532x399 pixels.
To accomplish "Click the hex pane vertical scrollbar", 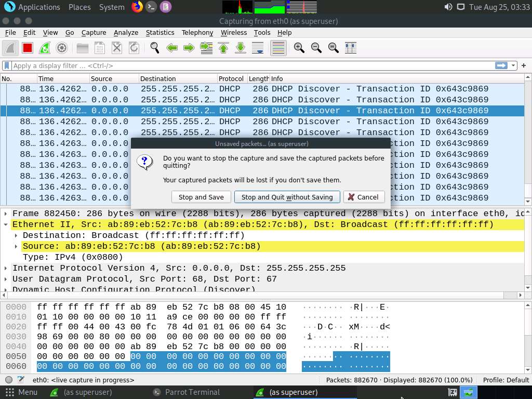I will pos(528,338).
